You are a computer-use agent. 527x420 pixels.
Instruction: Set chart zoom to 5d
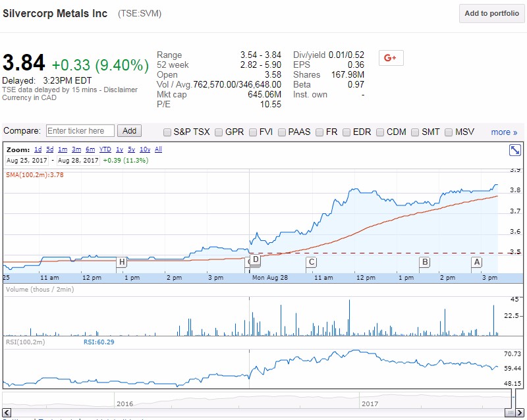(50, 149)
